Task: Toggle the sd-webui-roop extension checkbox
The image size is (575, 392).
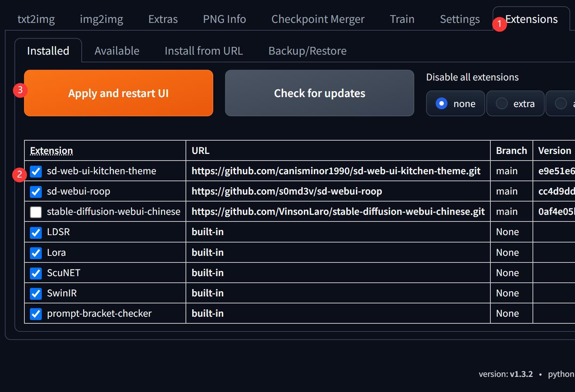Action: [x=36, y=192]
